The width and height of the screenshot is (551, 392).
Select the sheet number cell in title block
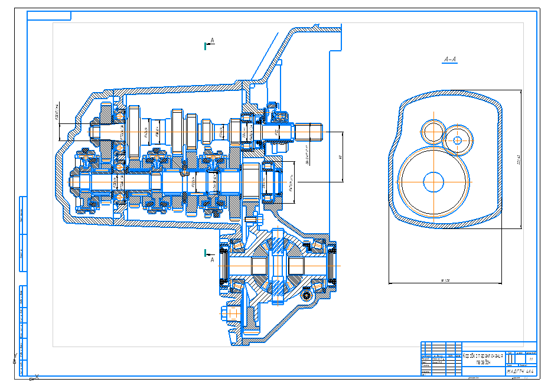click(x=531, y=359)
